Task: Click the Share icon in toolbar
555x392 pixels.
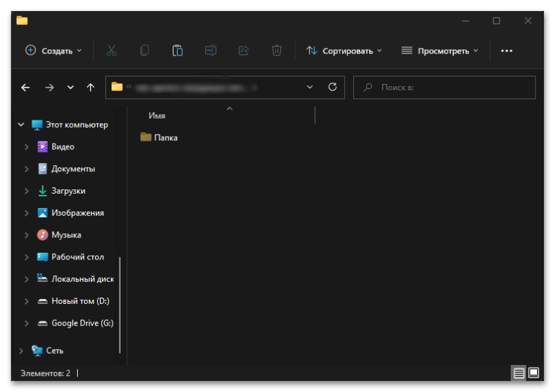Action: point(244,51)
